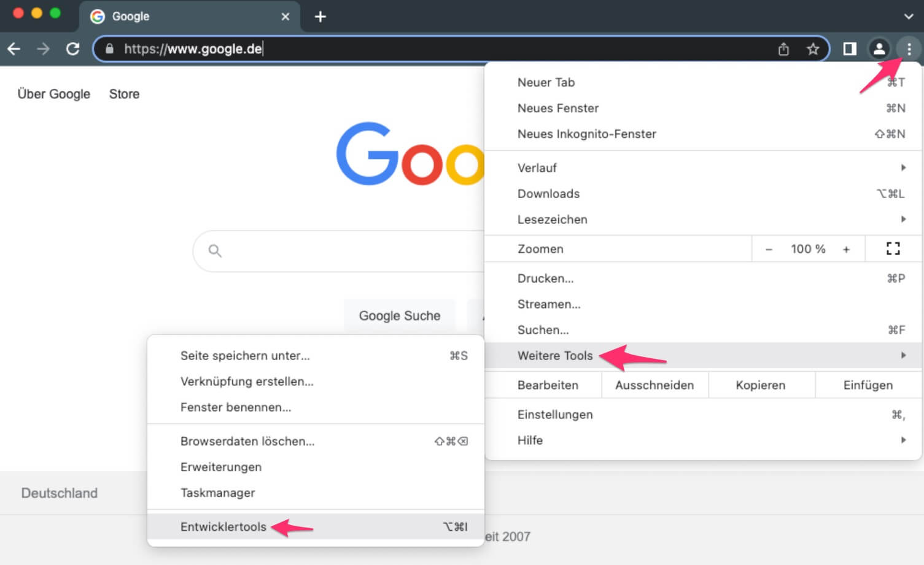Reload the page with the refresh icon
This screenshot has width=924, height=565.
click(72, 48)
